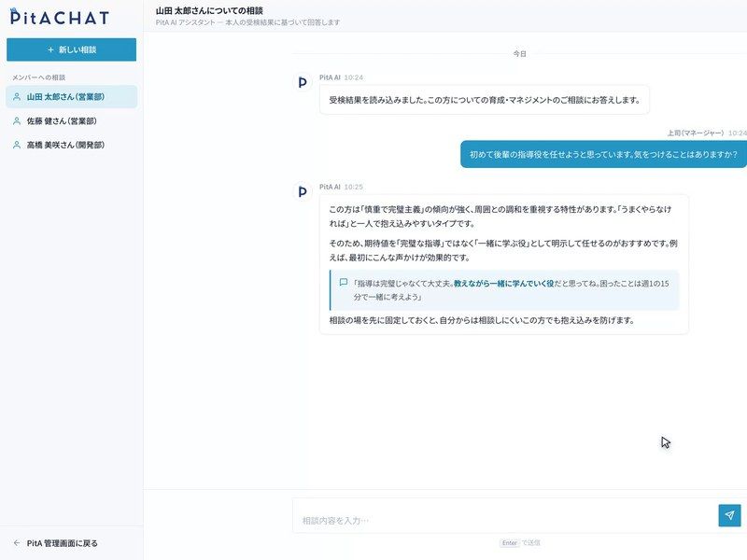Open 高橋 美咲さん(開発部) consultation
Screen dimensions: 747x560
(x=72, y=145)
